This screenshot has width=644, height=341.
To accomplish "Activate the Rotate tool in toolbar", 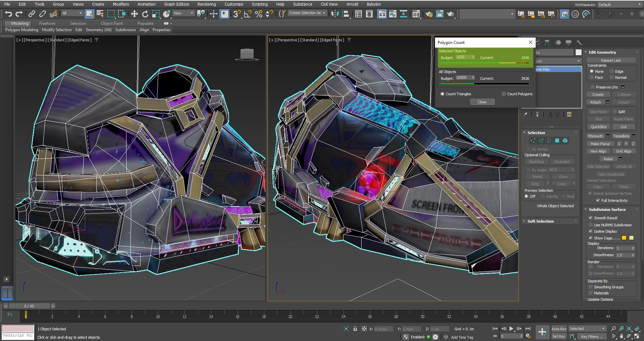I will tap(145, 14).
